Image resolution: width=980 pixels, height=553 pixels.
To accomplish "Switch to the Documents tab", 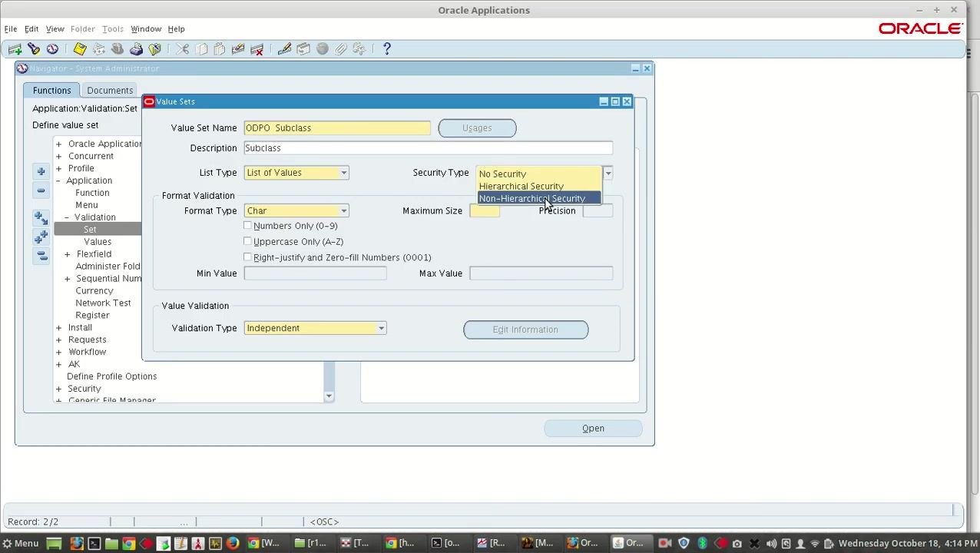I will 110,90.
